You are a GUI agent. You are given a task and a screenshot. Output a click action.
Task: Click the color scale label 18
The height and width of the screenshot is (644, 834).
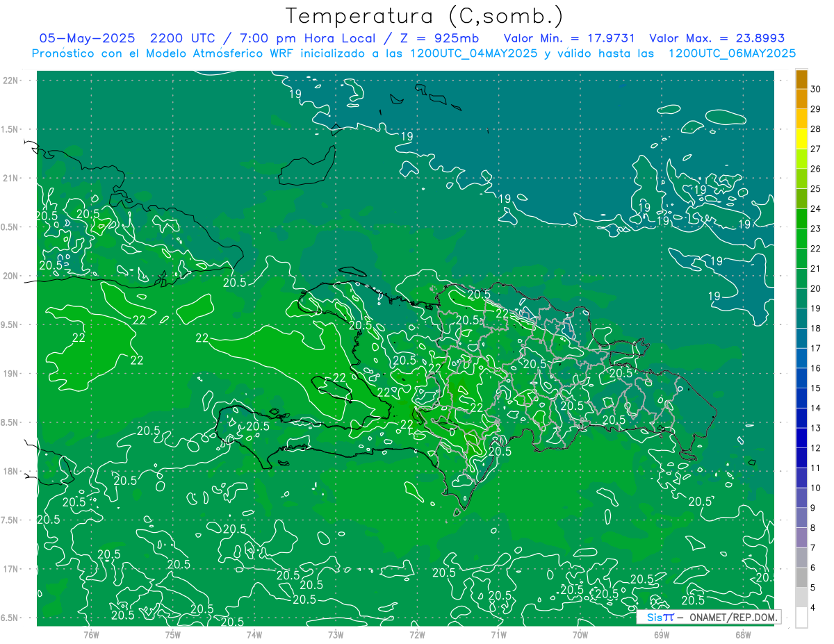816,328
